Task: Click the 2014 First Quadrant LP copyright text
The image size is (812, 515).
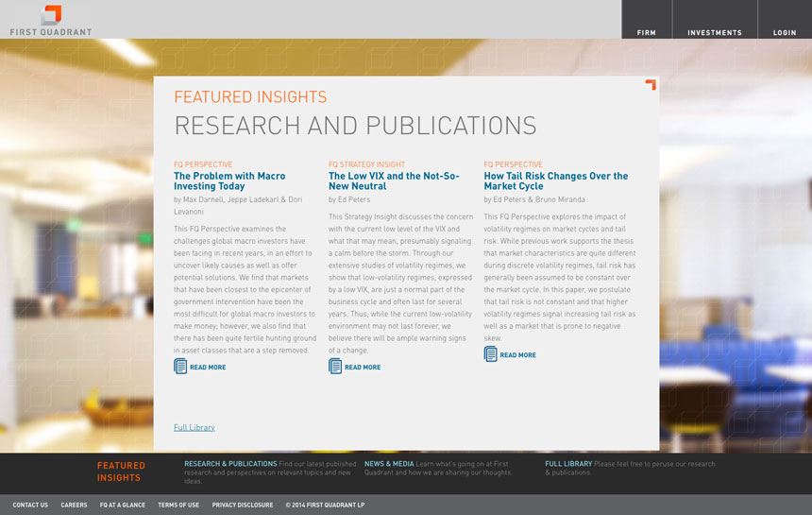Action: click(325, 505)
